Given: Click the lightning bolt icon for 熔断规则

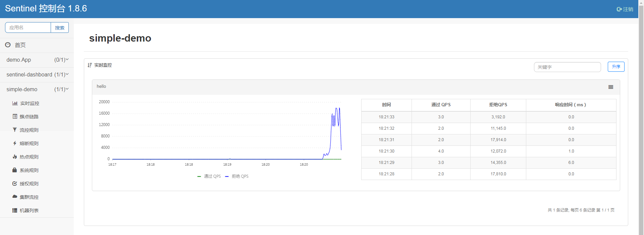Looking at the screenshot, I should click(15, 143).
